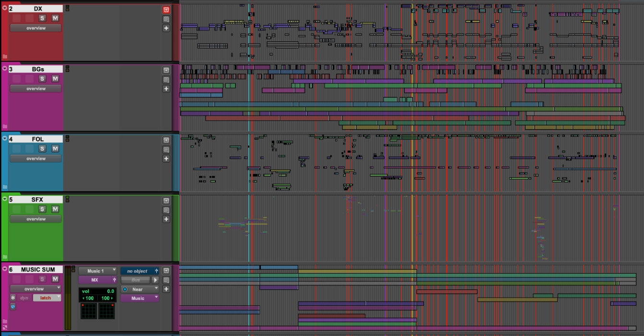
Task: Click the dyn button on MUSIC SUM
Action: (24, 298)
